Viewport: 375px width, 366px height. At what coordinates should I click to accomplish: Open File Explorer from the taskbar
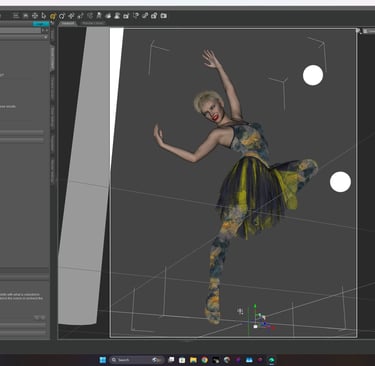point(193,360)
